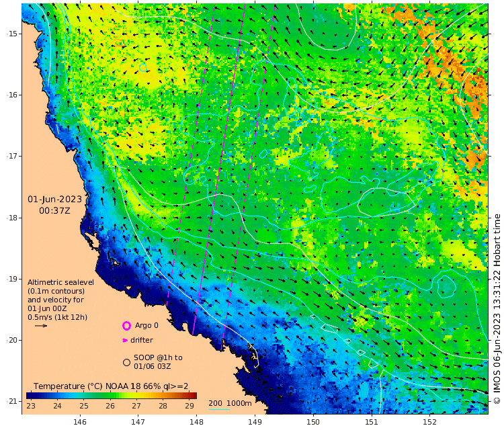Click the colorbar value 29
The image size is (504, 430).
[190, 406]
